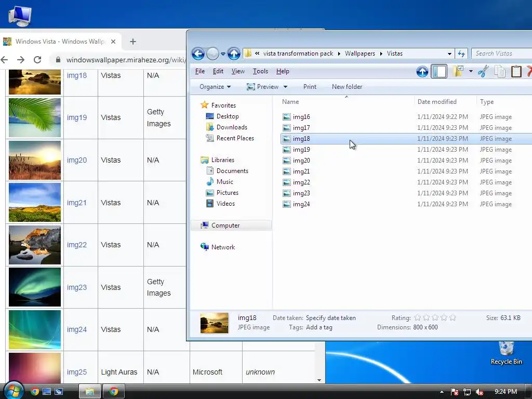
Task: Click the small blue Up toolbar icon
Action: [x=422, y=71]
